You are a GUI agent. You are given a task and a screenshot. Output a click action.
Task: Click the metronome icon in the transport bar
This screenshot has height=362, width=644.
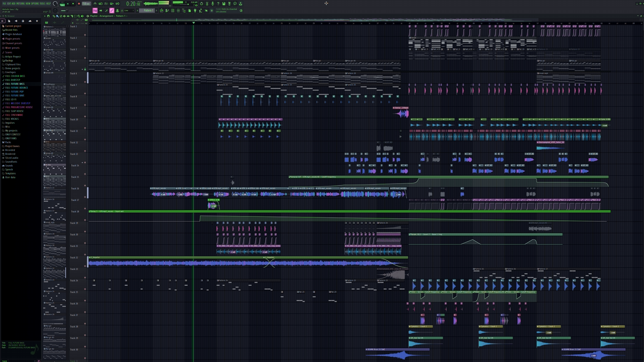pyautogui.click(x=95, y=3)
